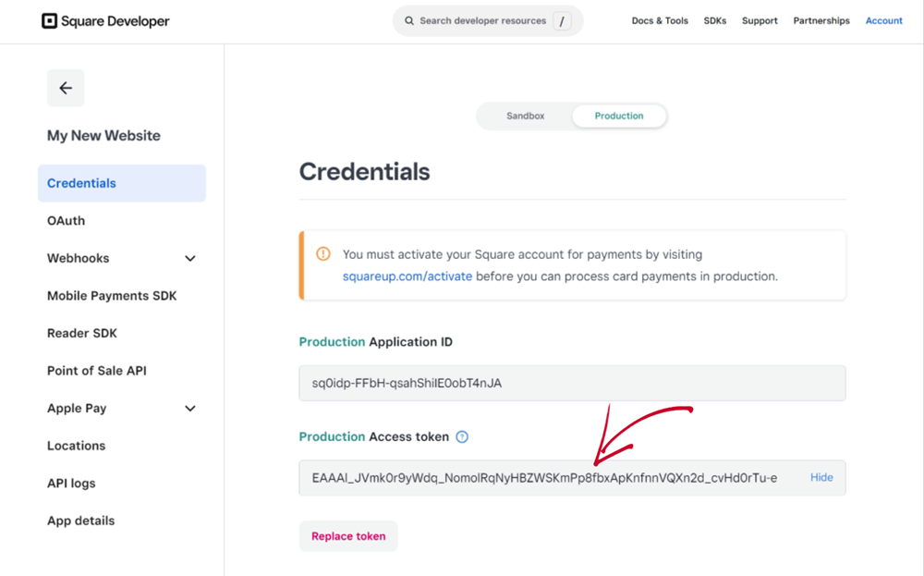Click the search magnifier icon

[409, 20]
